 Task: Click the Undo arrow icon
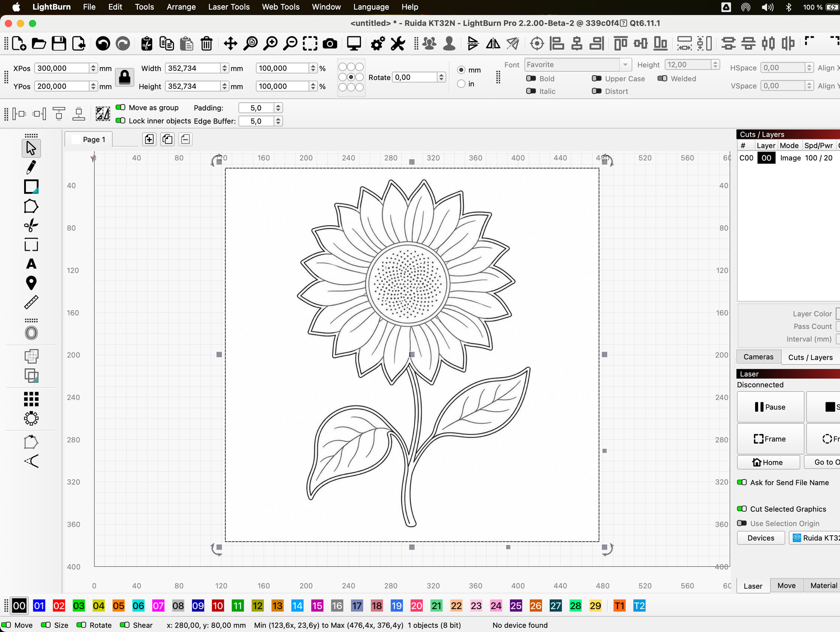click(x=103, y=43)
